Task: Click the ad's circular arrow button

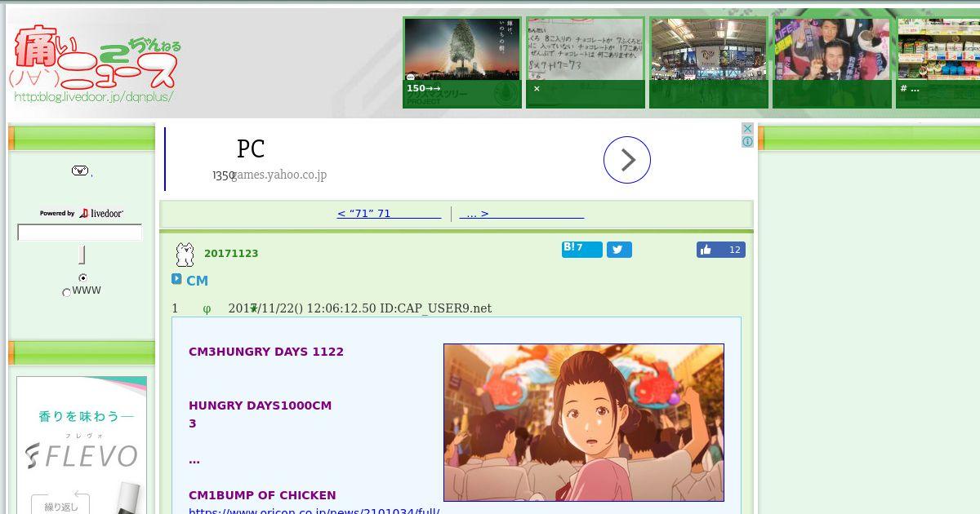Action: [x=627, y=160]
